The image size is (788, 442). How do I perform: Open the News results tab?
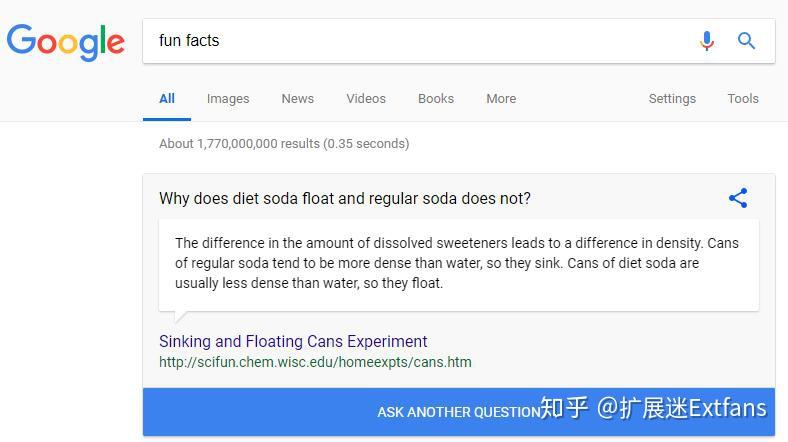[297, 99]
